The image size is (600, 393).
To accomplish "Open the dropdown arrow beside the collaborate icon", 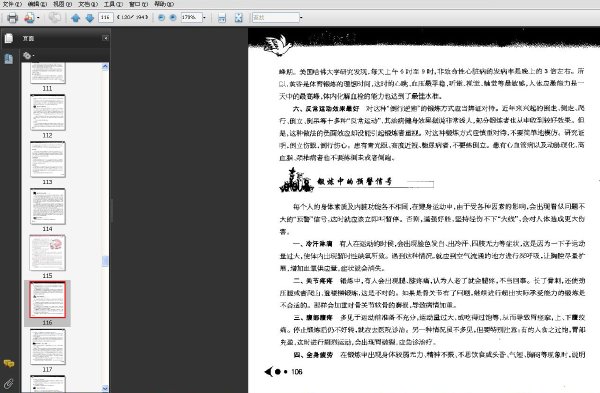I will [38, 18].
